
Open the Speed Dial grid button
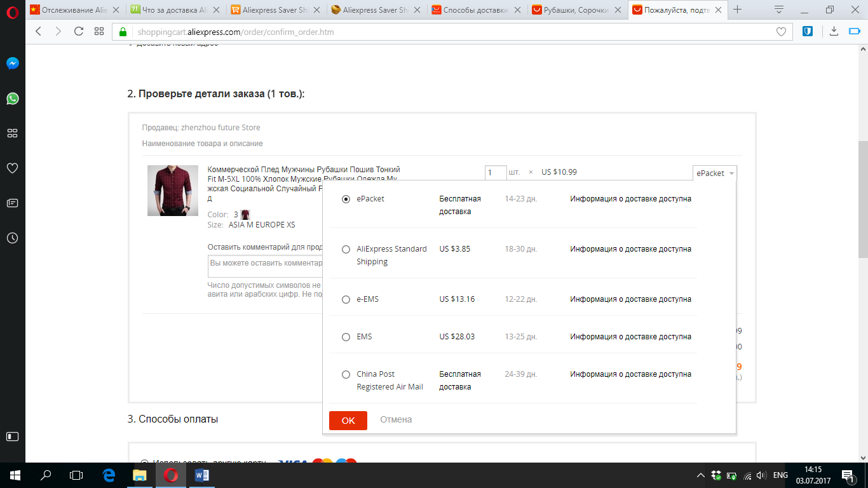coord(99,32)
